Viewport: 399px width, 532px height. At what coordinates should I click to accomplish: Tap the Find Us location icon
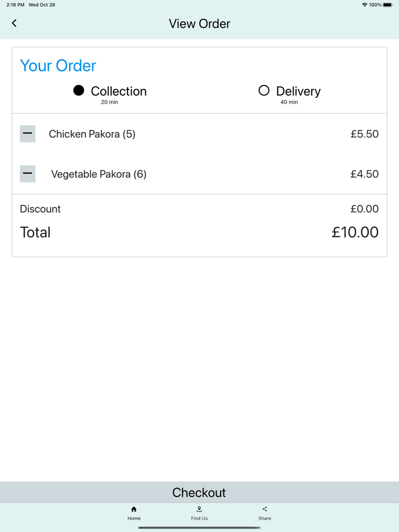pyautogui.click(x=199, y=509)
